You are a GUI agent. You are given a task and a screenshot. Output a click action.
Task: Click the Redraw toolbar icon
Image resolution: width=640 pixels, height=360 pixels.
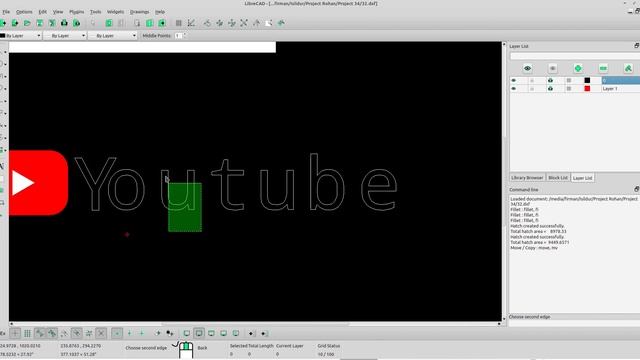(207, 23)
